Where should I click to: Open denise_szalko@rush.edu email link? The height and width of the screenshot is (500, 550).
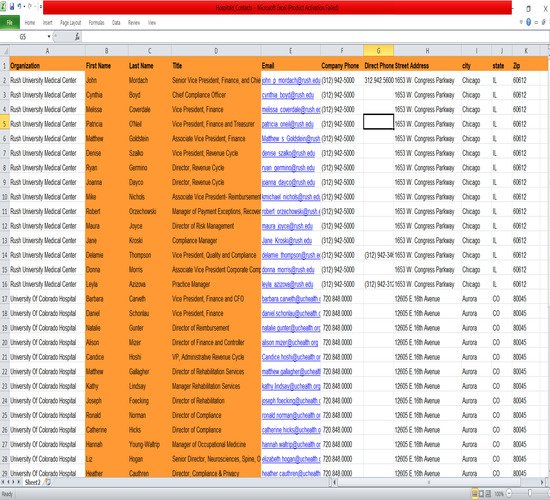coord(288,153)
